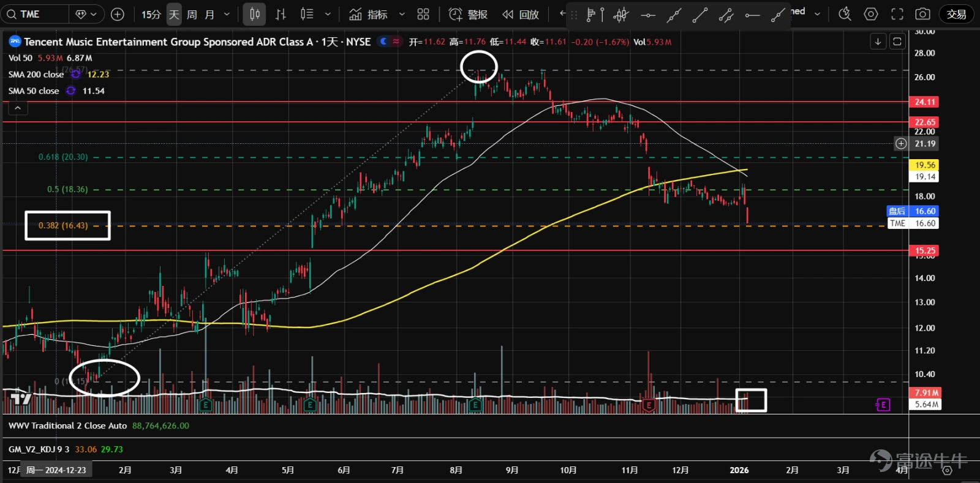
Task: Select the extended line drawing tool
Action: pos(674,15)
